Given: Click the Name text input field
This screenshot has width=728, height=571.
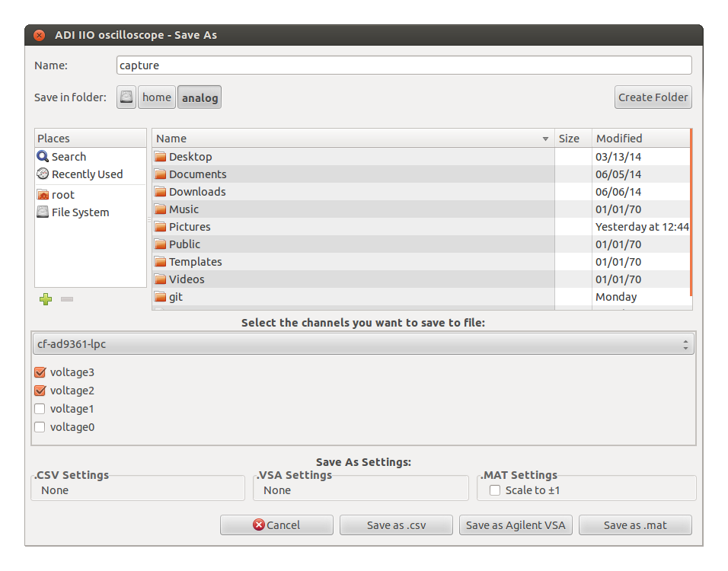Looking at the screenshot, I should [x=404, y=65].
